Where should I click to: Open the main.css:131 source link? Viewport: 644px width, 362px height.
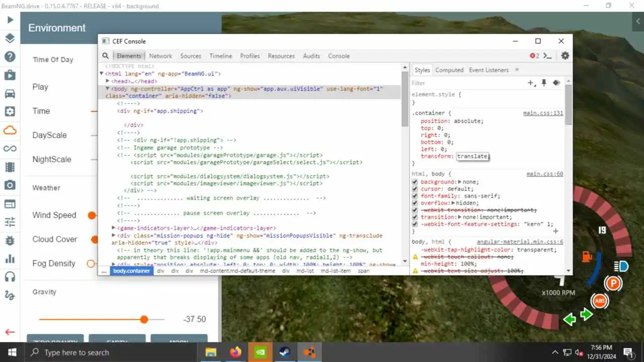[x=543, y=113]
